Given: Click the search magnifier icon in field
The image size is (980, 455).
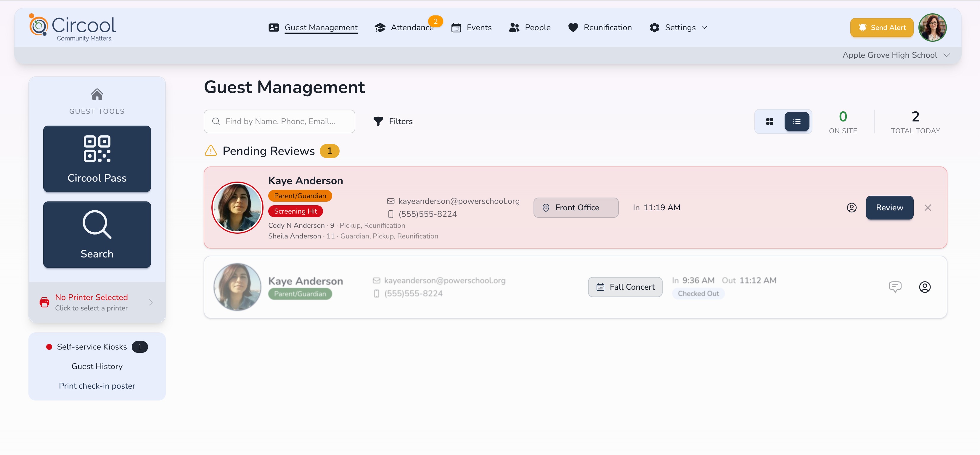Looking at the screenshot, I should [x=216, y=121].
